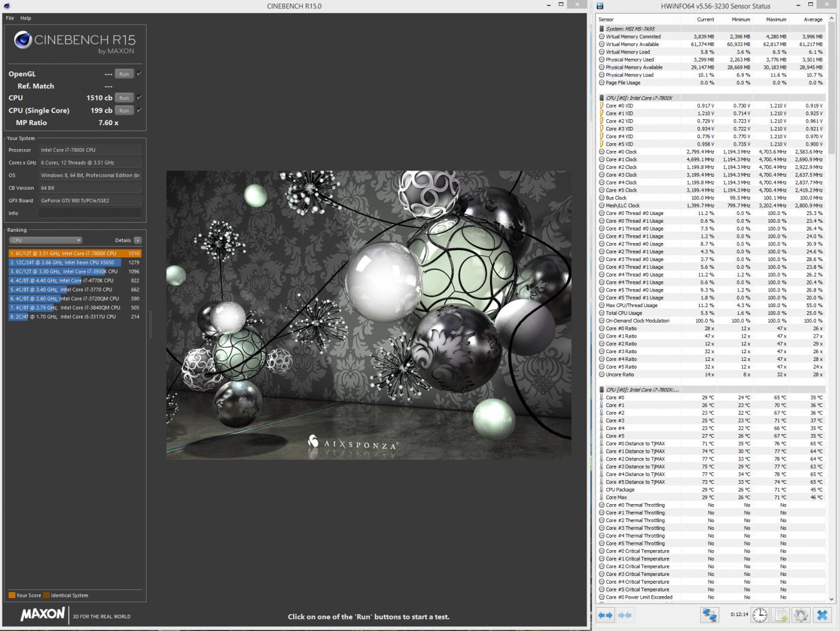Click the thermometer icon beside CPU Package

602,490
